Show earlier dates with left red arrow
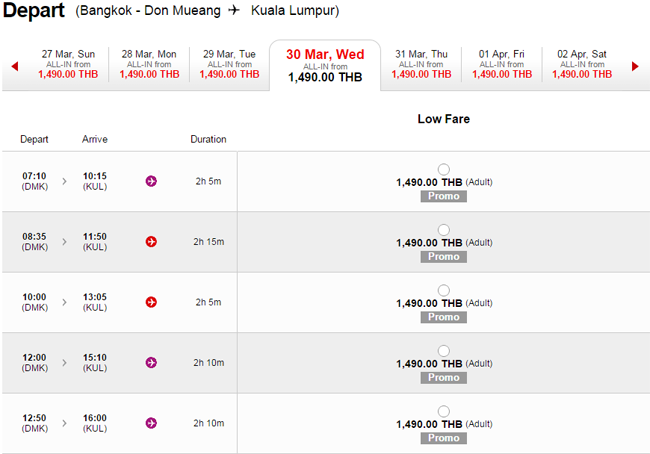The width and height of the screenshot is (650, 454). (15, 66)
